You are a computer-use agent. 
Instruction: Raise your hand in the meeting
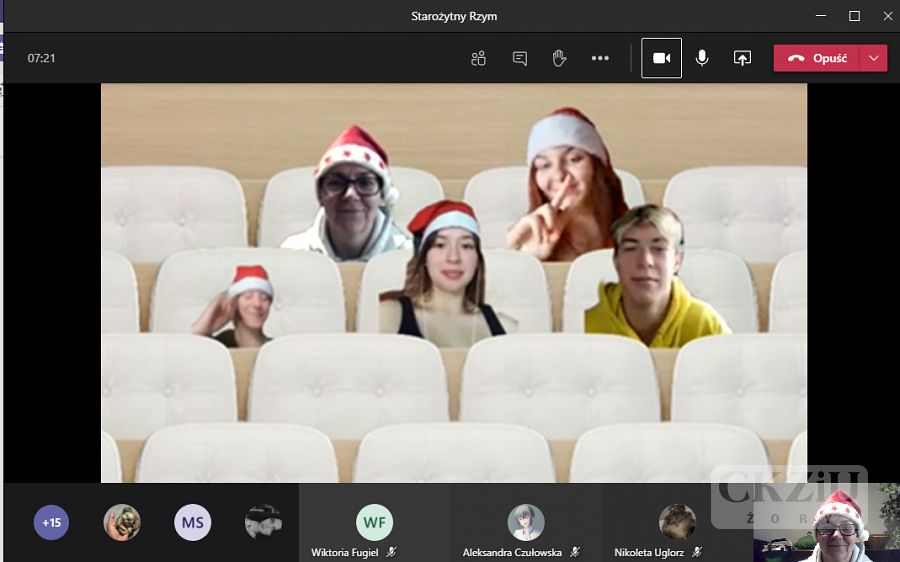point(559,58)
